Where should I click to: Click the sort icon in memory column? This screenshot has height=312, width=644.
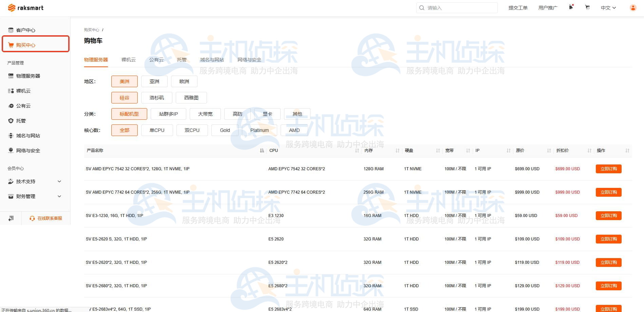(x=397, y=151)
